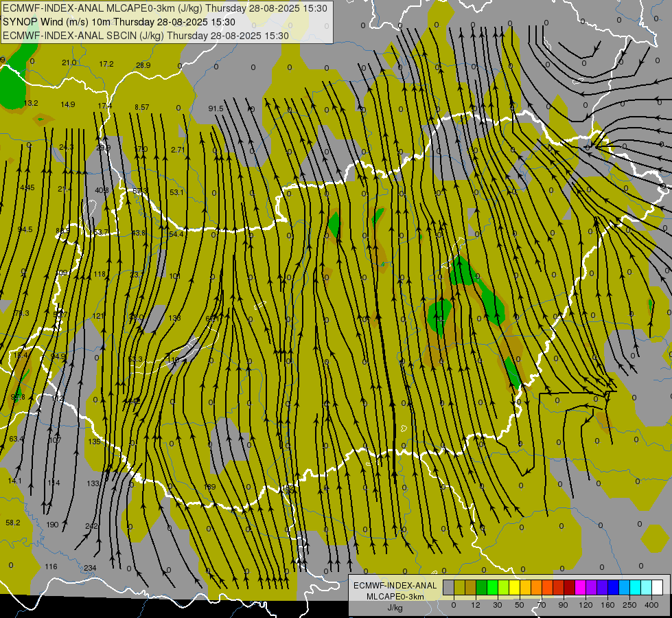Viewport: 672px width, 618px height.
Task: Click the map value '21.0'
Action: click(x=69, y=62)
